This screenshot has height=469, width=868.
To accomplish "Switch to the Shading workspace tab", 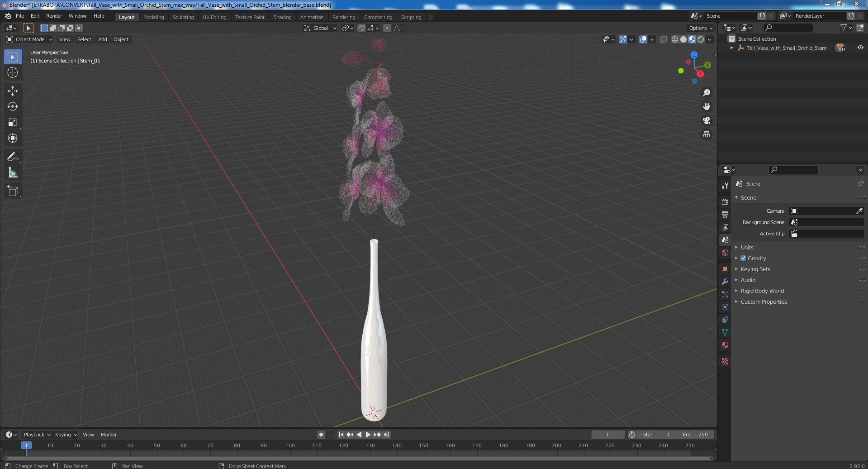I will click(x=282, y=17).
